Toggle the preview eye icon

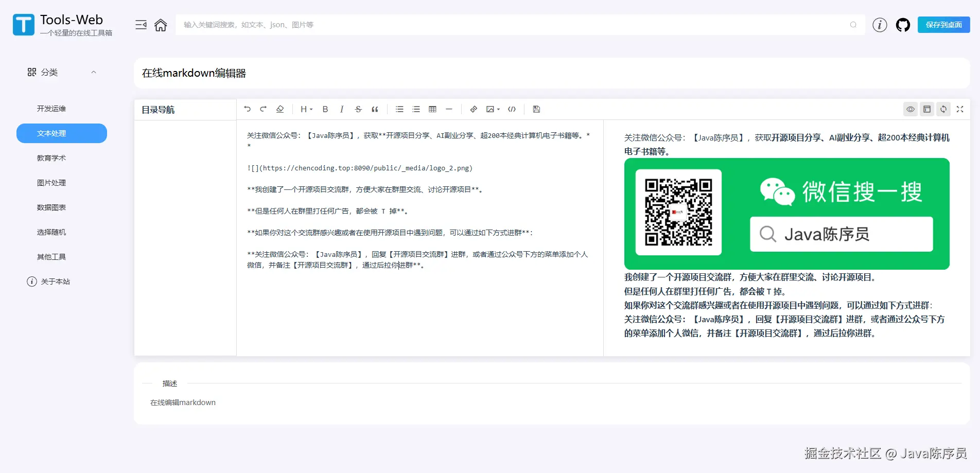click(x=911, y=109)
